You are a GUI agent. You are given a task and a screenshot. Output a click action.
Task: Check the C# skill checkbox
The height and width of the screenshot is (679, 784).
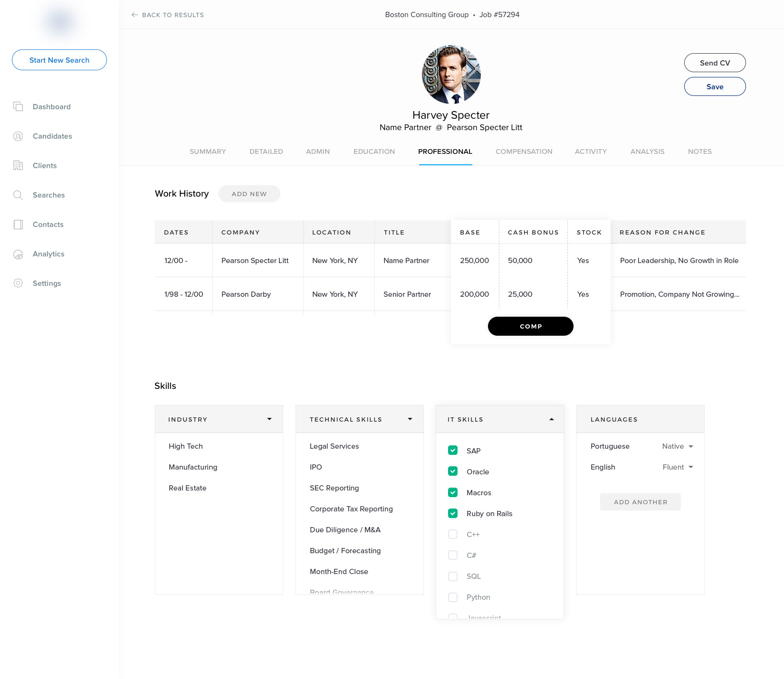pyautogui.click(x=453, y=555)
